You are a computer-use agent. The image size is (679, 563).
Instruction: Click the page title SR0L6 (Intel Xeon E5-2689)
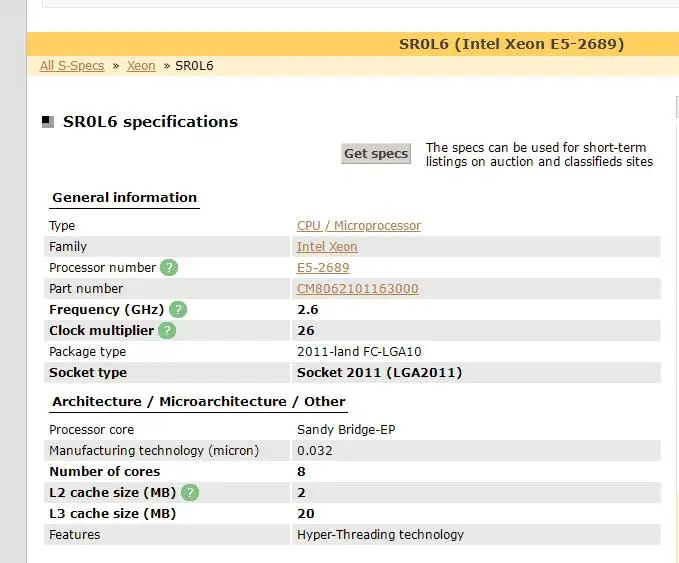511,44
